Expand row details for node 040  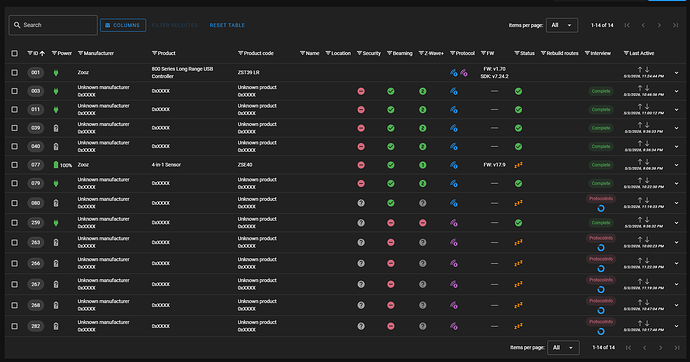[x=676, y=146]
